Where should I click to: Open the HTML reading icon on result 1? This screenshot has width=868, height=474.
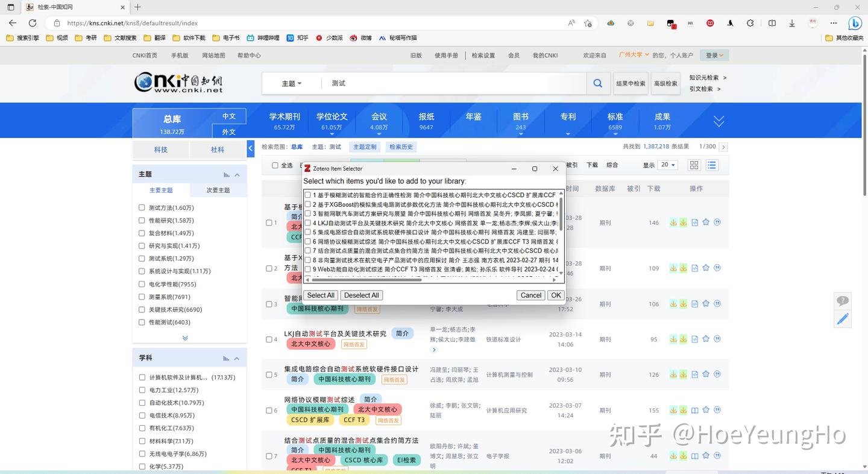coord(694,222)
